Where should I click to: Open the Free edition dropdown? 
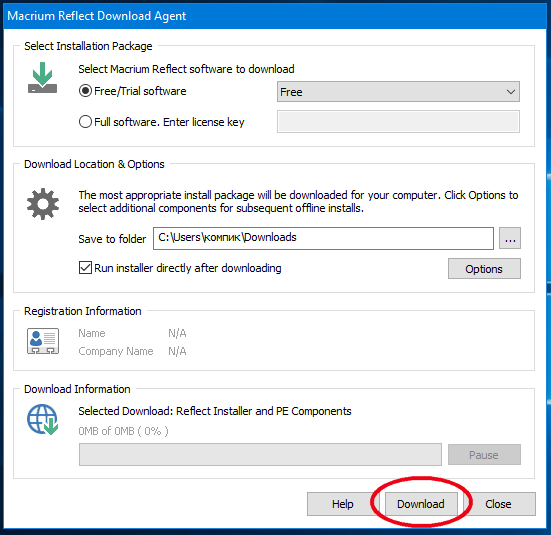tap(398, 92)
